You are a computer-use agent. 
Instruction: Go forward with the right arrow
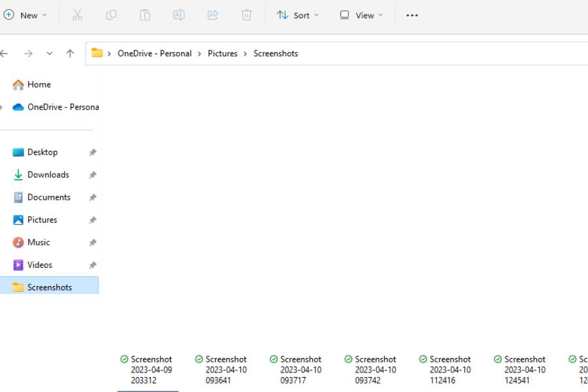tap(28, 54)
